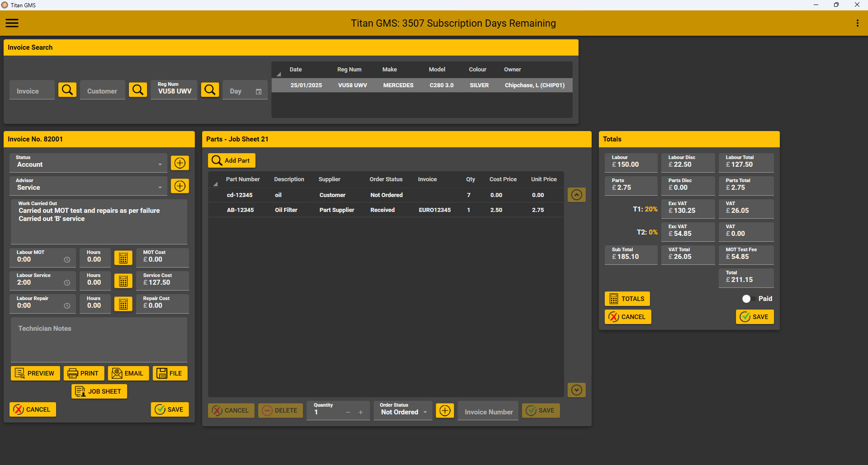Save the invoice panel
The height and width of the screenshot is (465, 868).
(170, 409)
